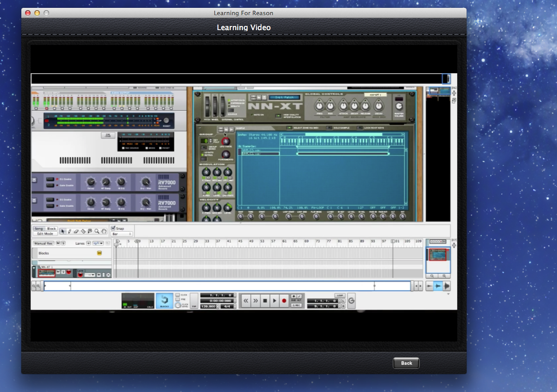Toggle the Blocks track ON button
The height and width of the screenshot is (392, 557).
pyautogui.click(x=99, y=253)
